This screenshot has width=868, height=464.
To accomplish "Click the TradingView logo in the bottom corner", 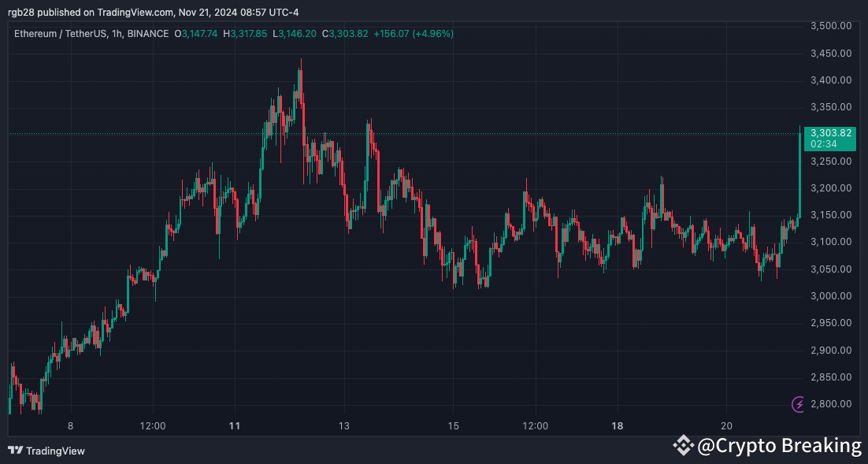I will pos(47,451).
